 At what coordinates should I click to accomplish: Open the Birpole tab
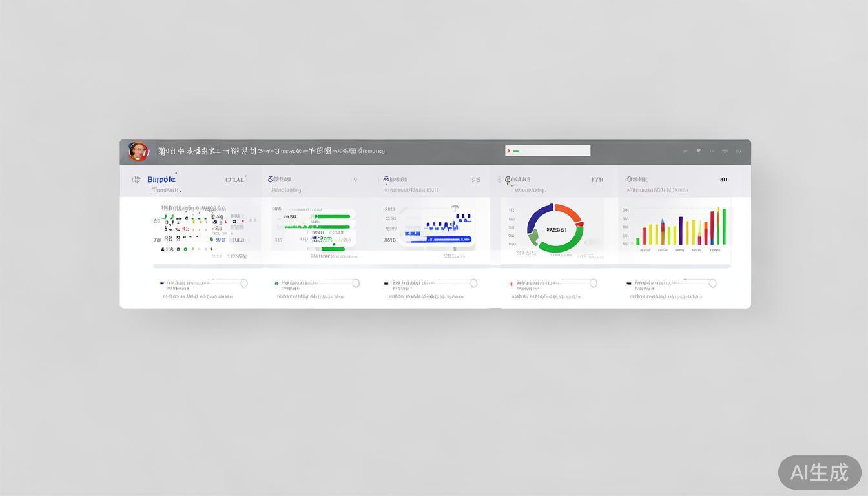click(161, 180)
